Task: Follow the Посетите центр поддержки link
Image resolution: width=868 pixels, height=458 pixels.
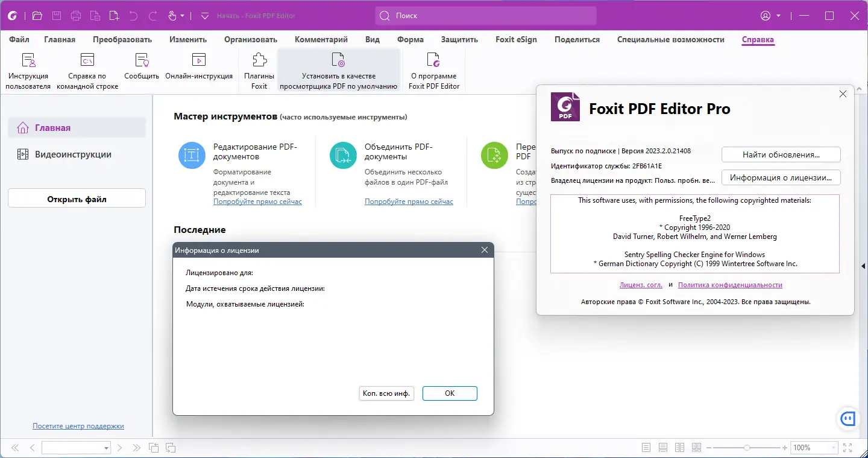Action: [78, 426]
